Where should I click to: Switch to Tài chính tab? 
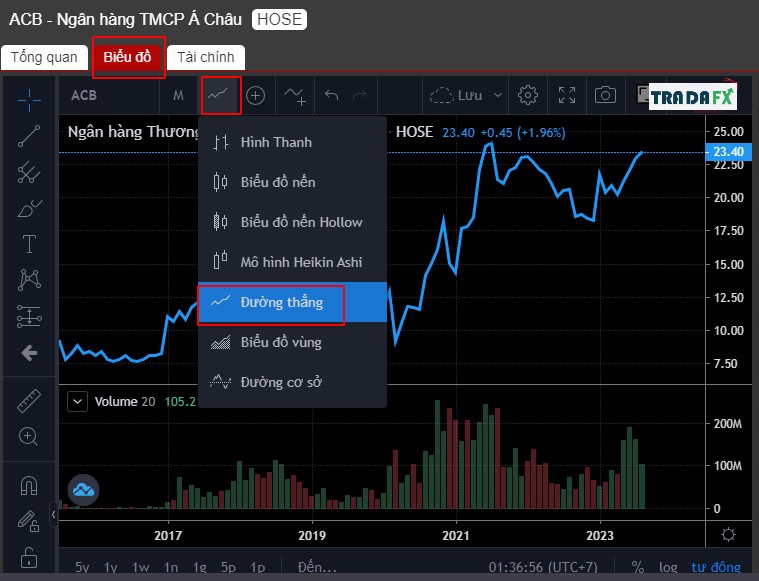(206, 58)
